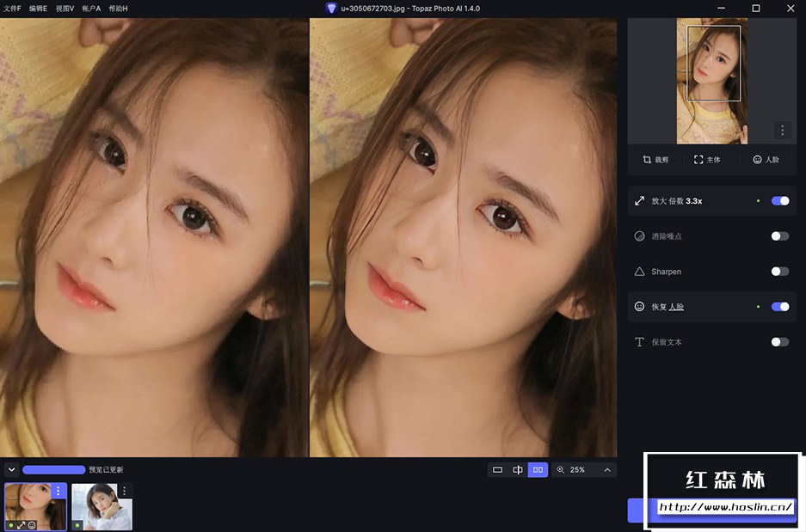
Task: Click the preview update progress bar
Action: coord(54,469)
